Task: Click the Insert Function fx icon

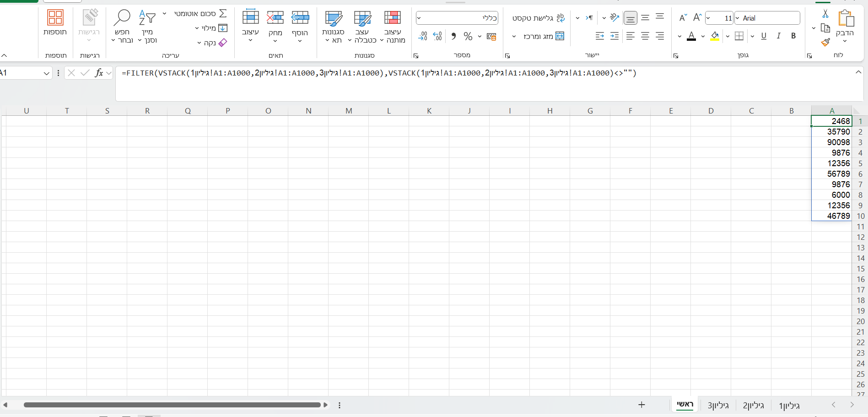Action: (99, 73)
